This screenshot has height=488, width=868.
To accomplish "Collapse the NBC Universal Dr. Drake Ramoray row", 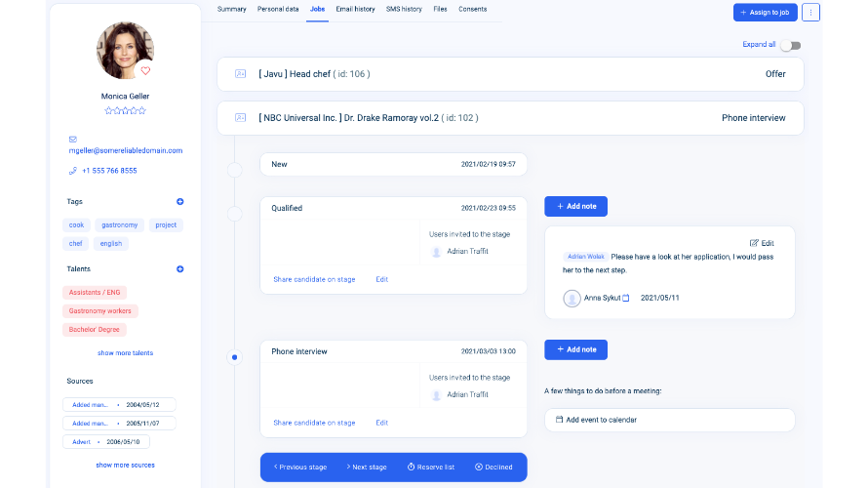I will [x=510, y=117].
